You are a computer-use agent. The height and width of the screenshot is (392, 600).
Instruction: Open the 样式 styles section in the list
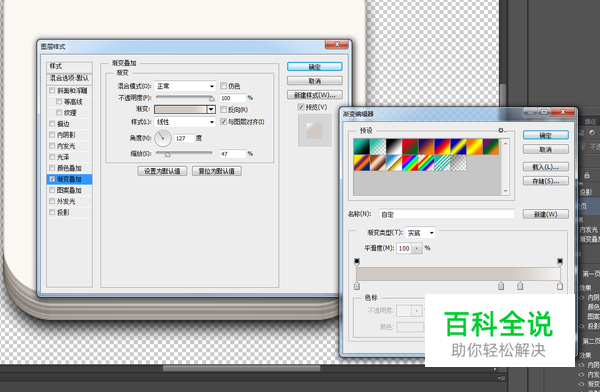pos(69,67)
